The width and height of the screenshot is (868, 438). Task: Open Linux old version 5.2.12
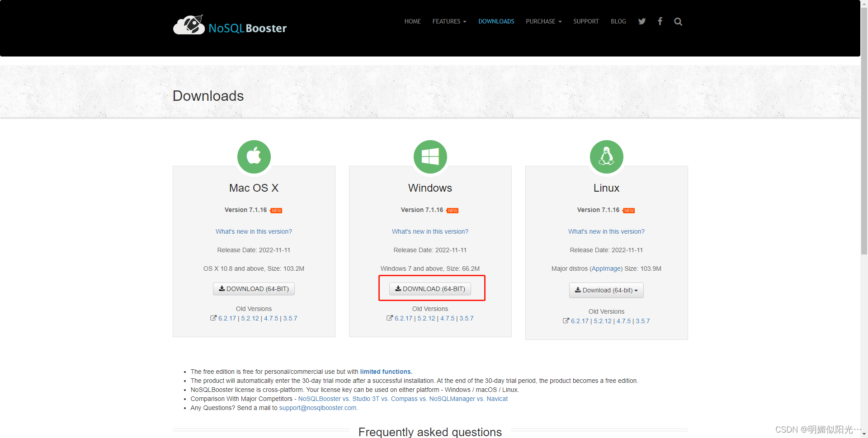click(603, 321)
